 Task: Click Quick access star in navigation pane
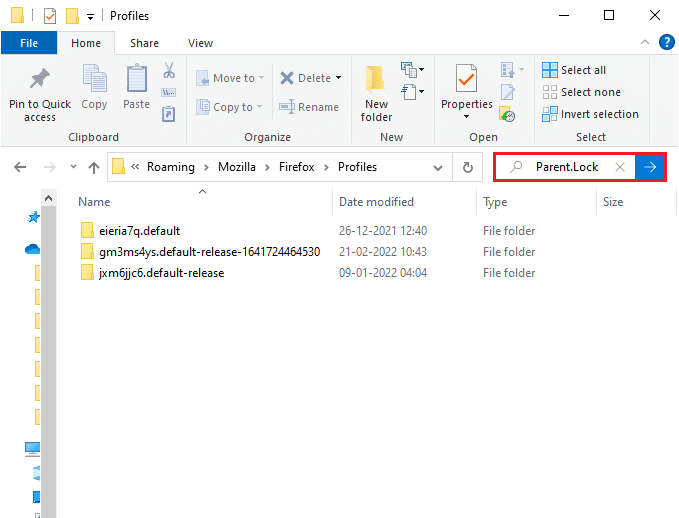(x=33, y=217)
